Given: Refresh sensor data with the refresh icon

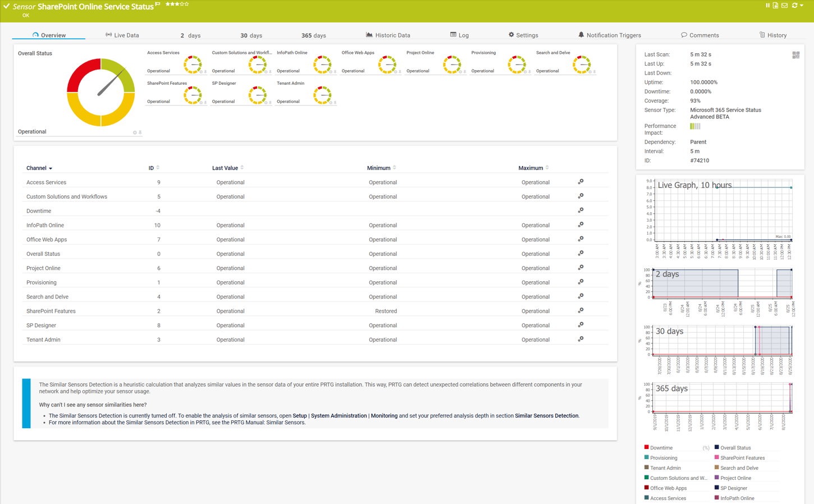Looking at the screenshot, I should (x=794, y=5).
